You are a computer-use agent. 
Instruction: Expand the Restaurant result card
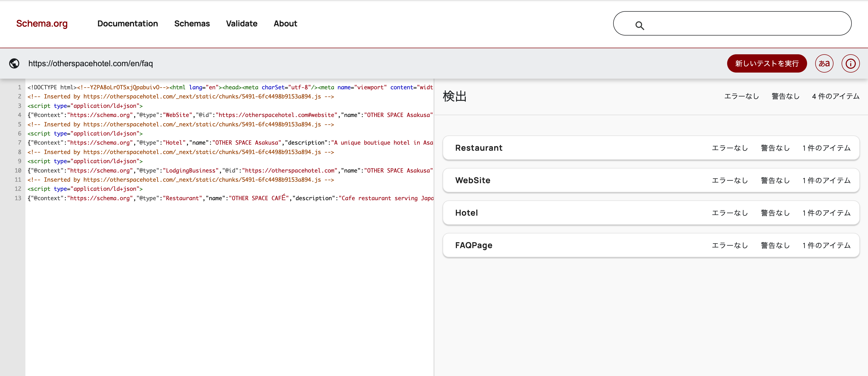[651, 148]
